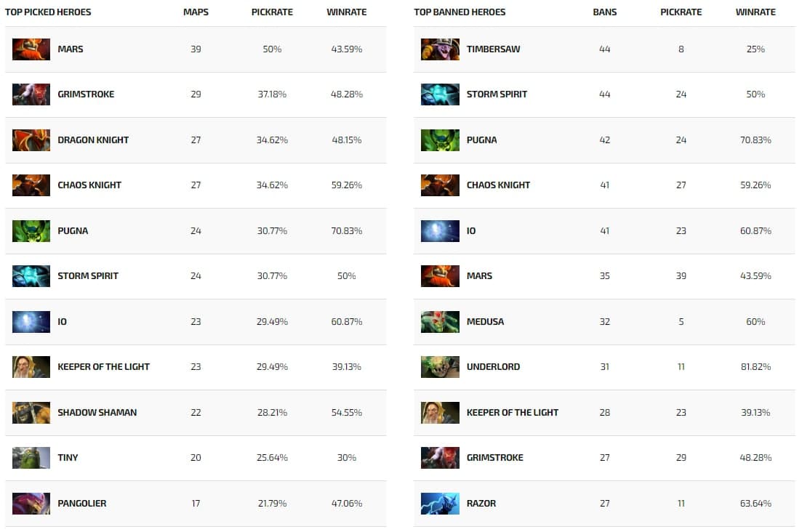Click the 60% winrate for Medusa
The height and width of the screenshot is (532, 802).
tap(755, 321)
